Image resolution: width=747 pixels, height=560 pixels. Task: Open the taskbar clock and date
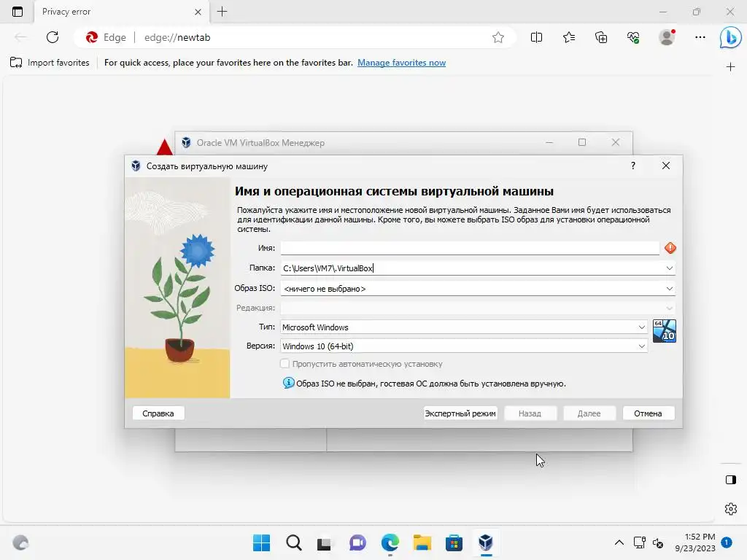[x=695, y=542]
